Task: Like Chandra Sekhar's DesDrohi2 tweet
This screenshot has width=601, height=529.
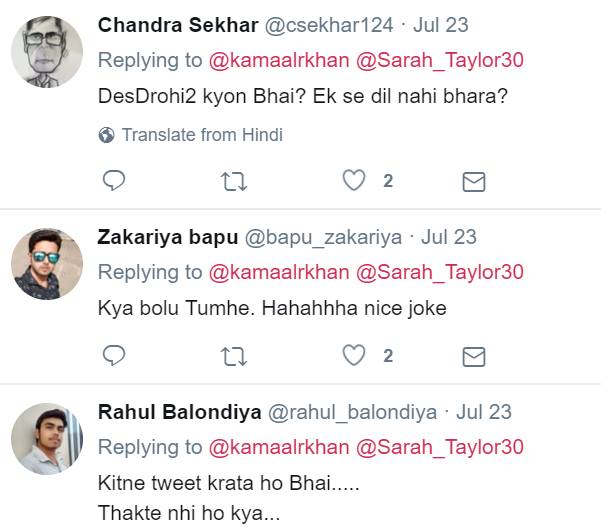Action: 354,181
